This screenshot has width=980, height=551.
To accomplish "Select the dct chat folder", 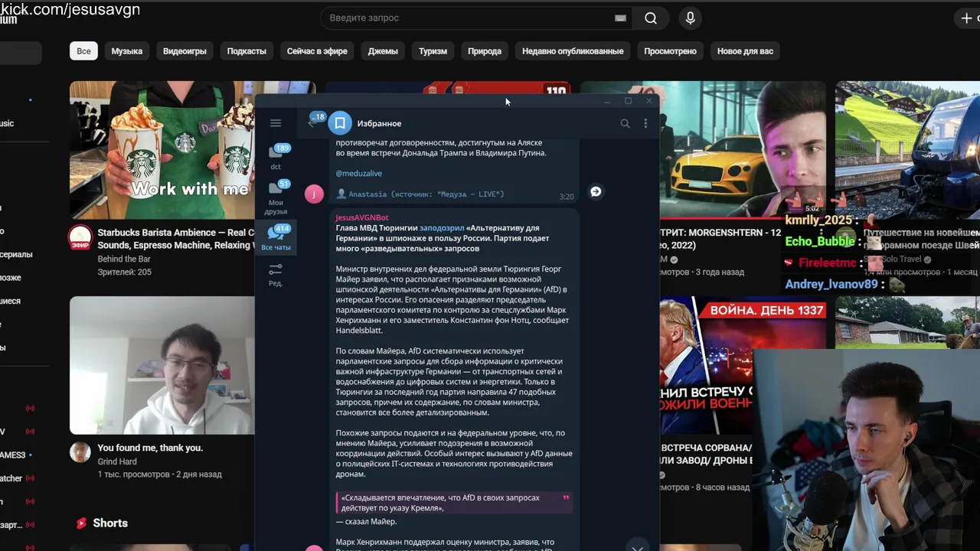I will pyautogui.click(x=276, y=157).
